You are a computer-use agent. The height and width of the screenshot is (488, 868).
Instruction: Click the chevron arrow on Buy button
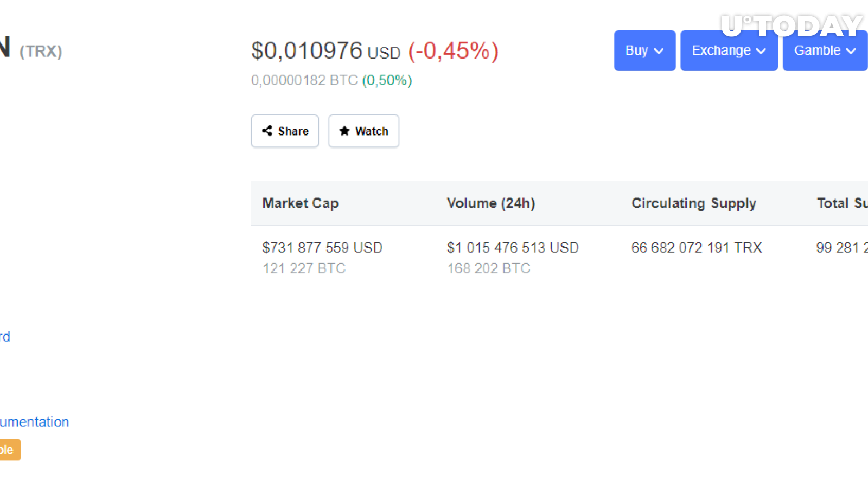point(659,51)
